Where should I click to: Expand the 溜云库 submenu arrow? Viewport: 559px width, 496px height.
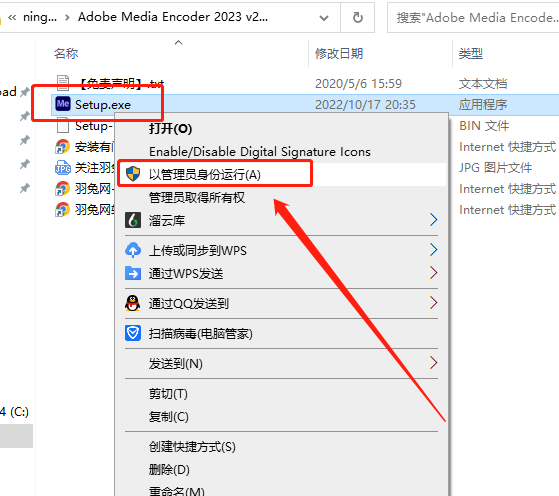tap(433, 220)
